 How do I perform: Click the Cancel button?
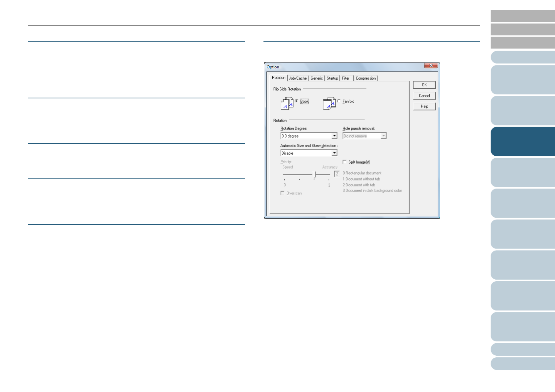click(424, 96)
